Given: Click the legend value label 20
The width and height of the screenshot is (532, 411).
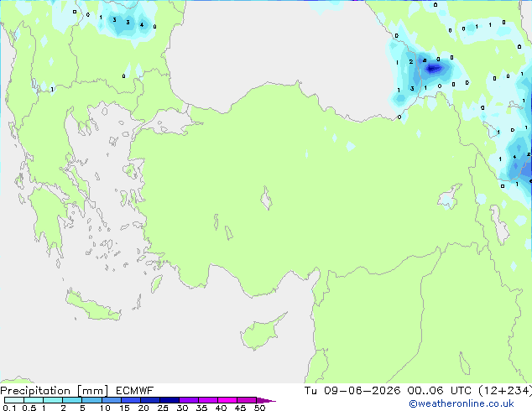Looking at the screenshot, I should (x=143, y=408).
